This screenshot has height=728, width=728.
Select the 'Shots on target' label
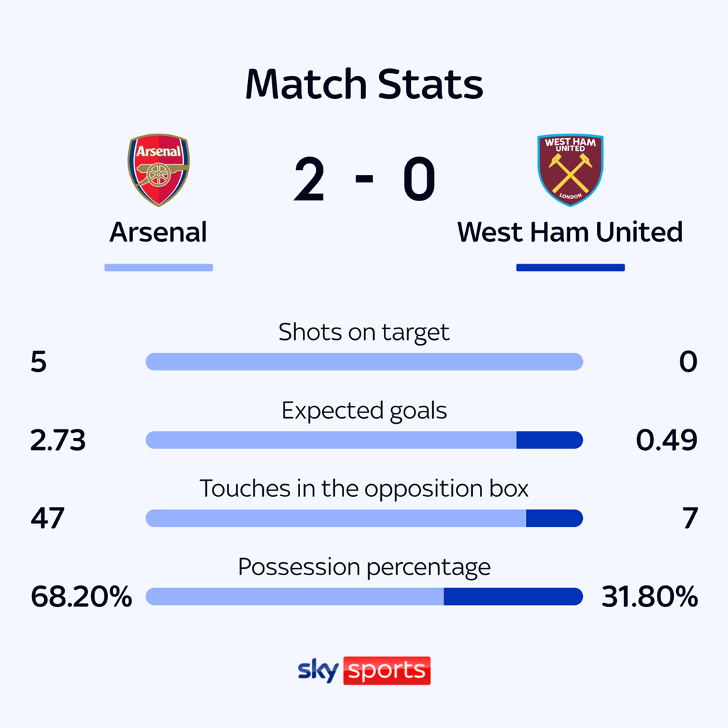(364, 332)
